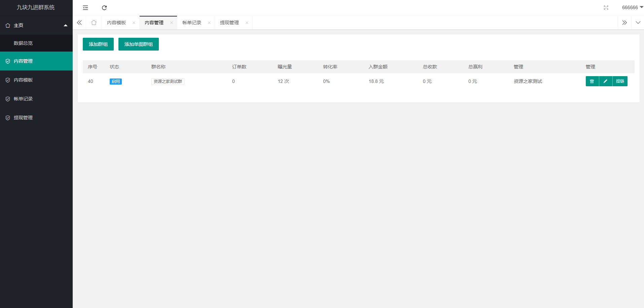The width and height of the screenshot is (644, 308).
Task: Switch to the 内容模板 tab
Action: click(x=116, y=23)
